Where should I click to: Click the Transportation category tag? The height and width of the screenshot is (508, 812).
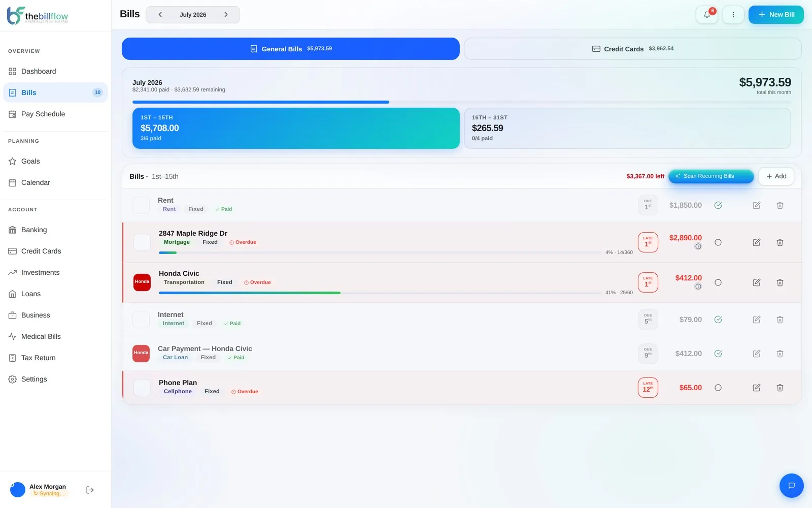[x=184, y=282]
